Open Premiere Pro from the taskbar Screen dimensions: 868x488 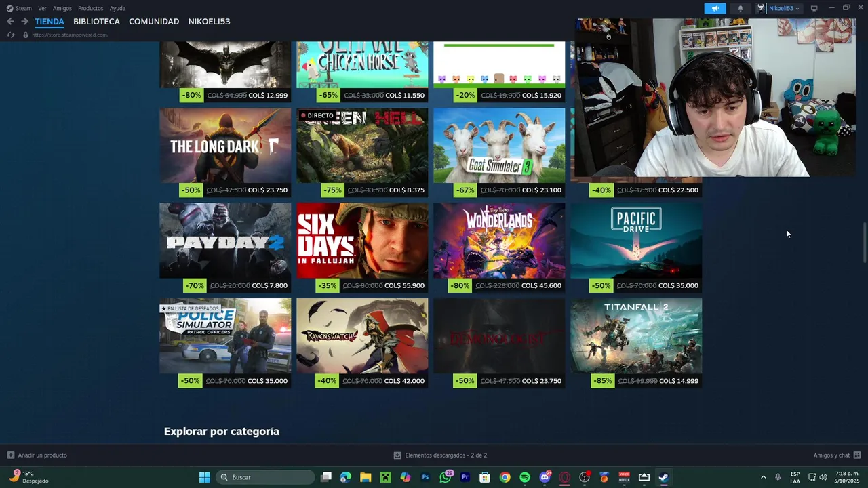tap(465, 477)
